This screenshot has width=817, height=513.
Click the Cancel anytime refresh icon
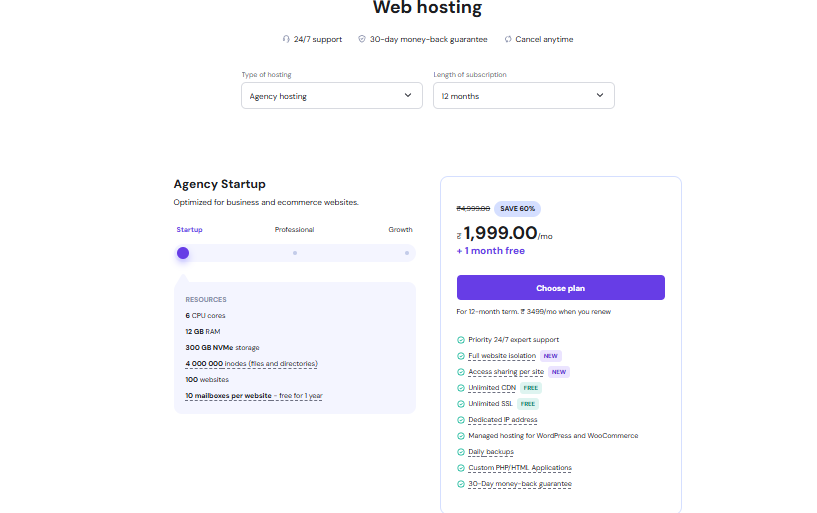508,39
